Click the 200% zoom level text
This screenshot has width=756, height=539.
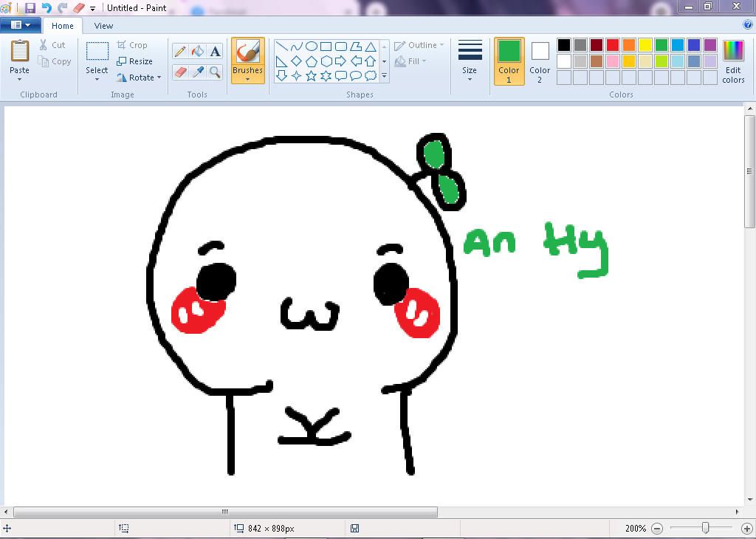pos(636,529)
